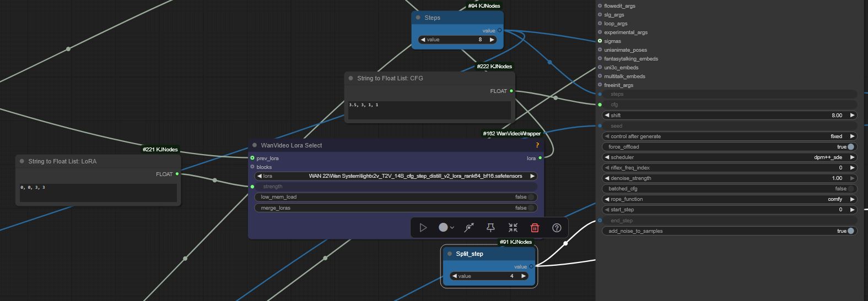Screen dimensions: 868x301
Task: Click the #221 KJNodes badge
Action: pos(160,149)
